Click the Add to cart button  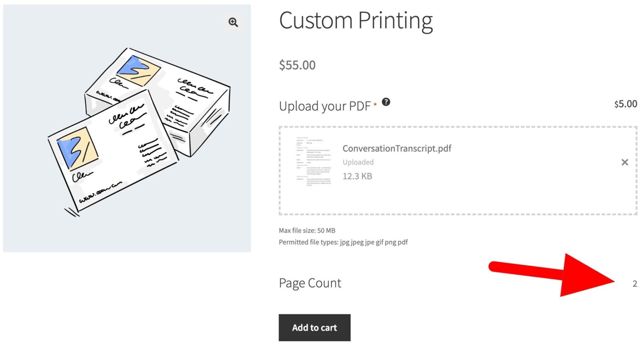tap(314, 328)
